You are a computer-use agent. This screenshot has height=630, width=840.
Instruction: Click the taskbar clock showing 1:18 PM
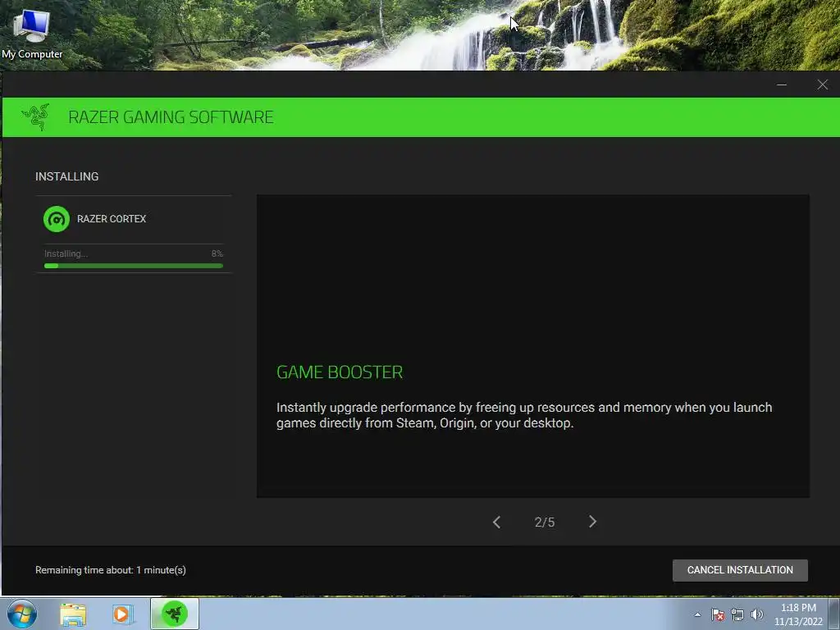point(797,614)
